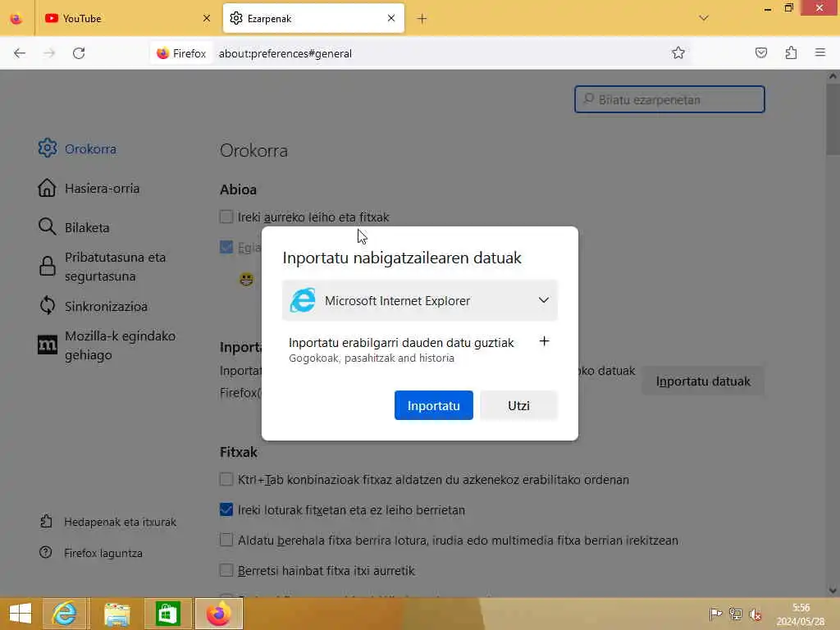
Task: Toggle Ireki aurreko leiho eta fitxak checkbox
Action: (x=226, y=217)
